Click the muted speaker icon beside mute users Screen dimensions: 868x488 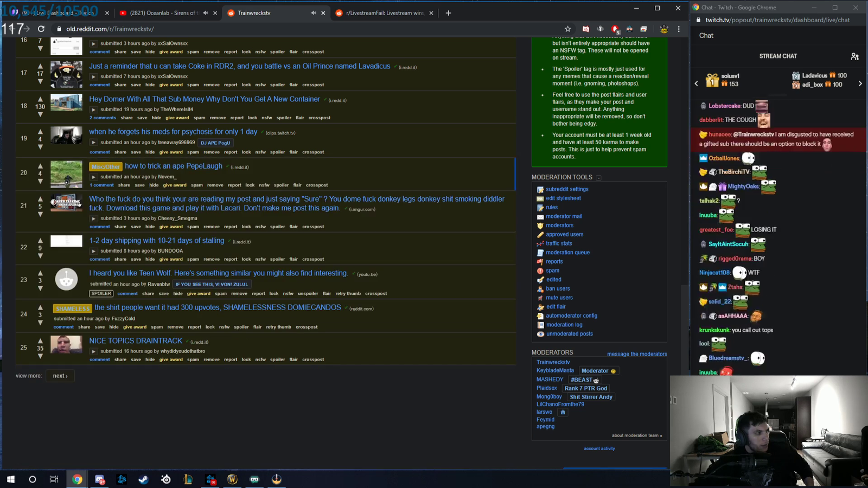540,298
